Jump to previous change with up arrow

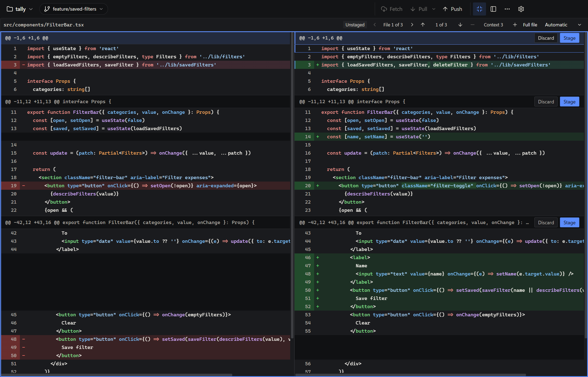(423, 25)
